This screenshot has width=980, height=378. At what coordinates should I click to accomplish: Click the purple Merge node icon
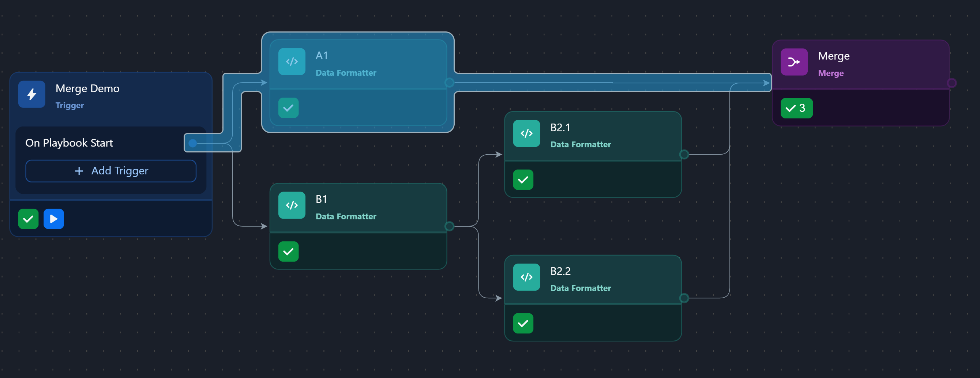point(794,62)
